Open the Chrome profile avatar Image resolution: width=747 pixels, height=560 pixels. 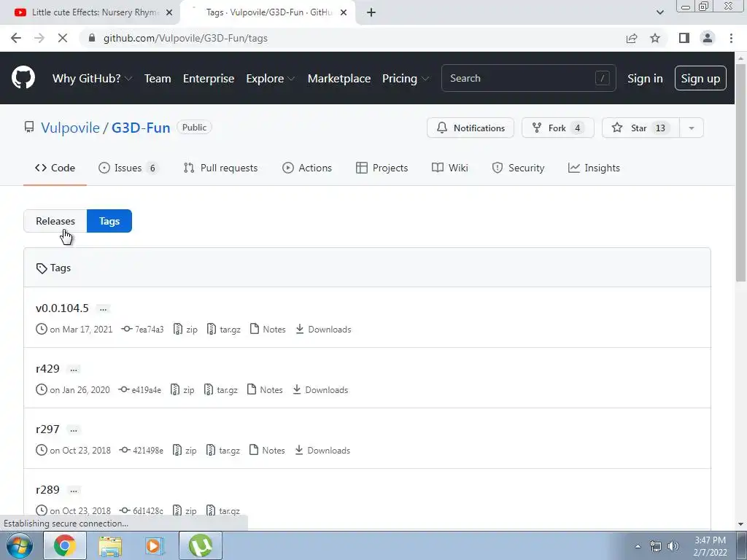[x=708, y=38]
